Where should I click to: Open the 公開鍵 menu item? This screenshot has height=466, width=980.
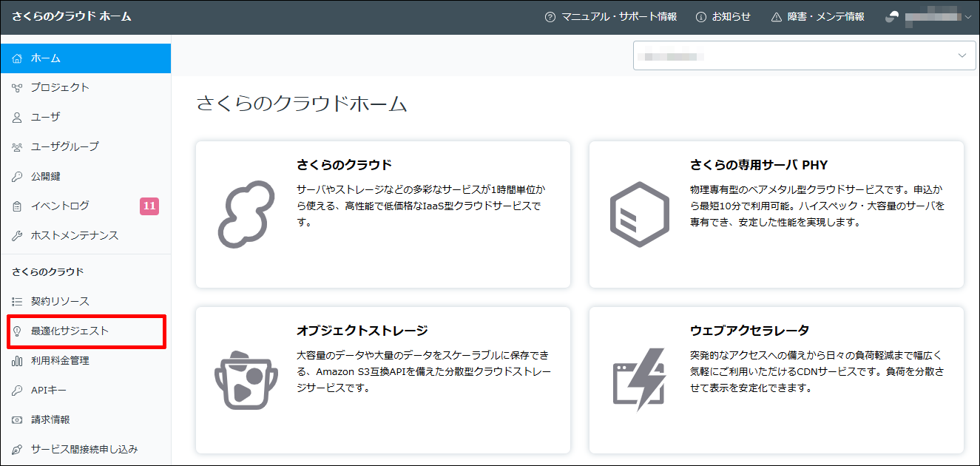coord(86,176)
